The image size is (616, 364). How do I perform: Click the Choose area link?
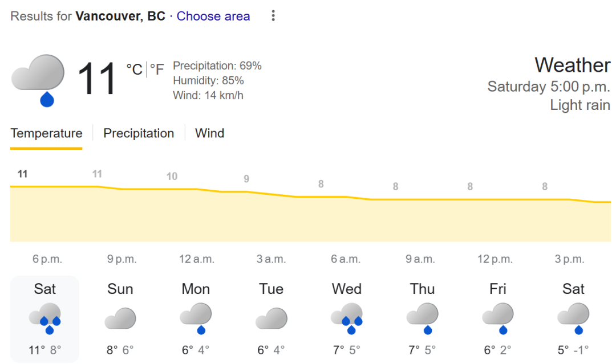(213, 16)
